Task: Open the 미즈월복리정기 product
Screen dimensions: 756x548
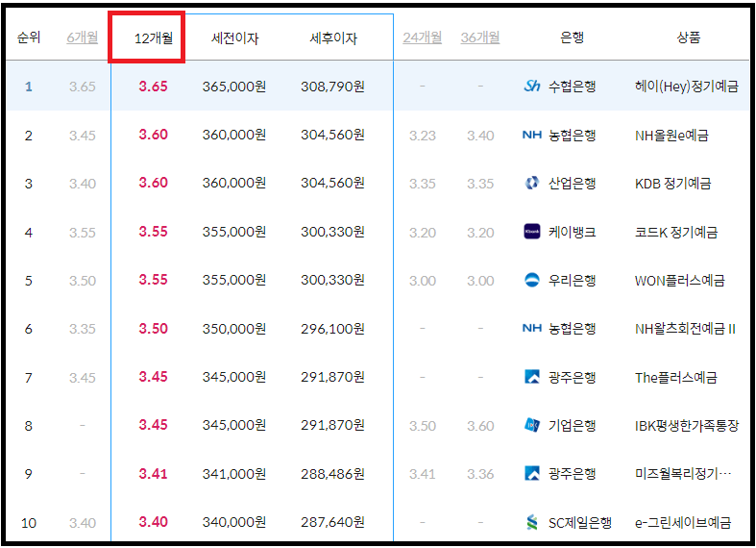Action: [683, 474]
